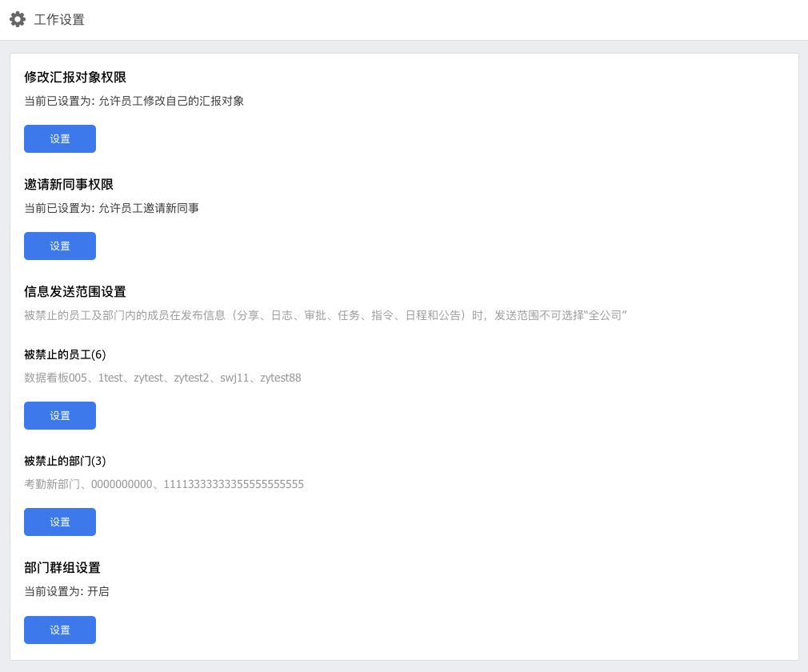The image size is (808, 672).
Task: Open 设置 under 被禁止的员工 list
Action: pos(60,415)
